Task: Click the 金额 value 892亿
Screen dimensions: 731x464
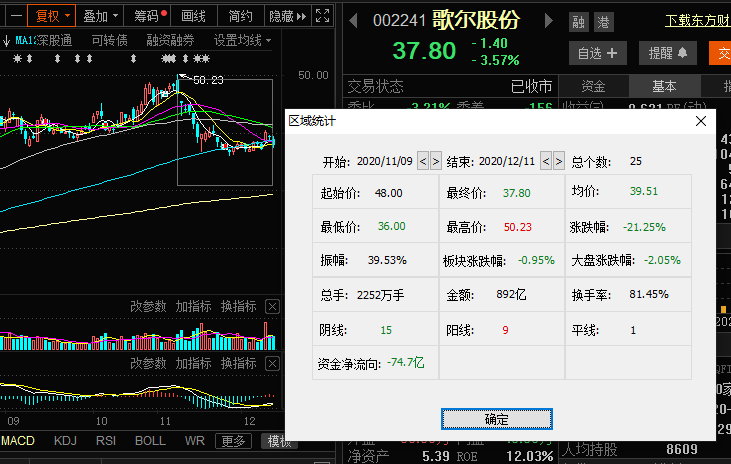Action: [x=511, y=294]
